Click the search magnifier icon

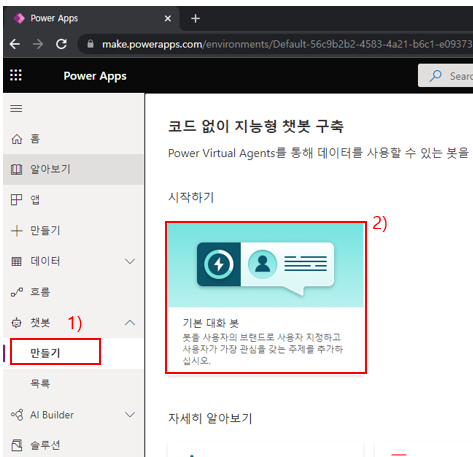(435, 76)
